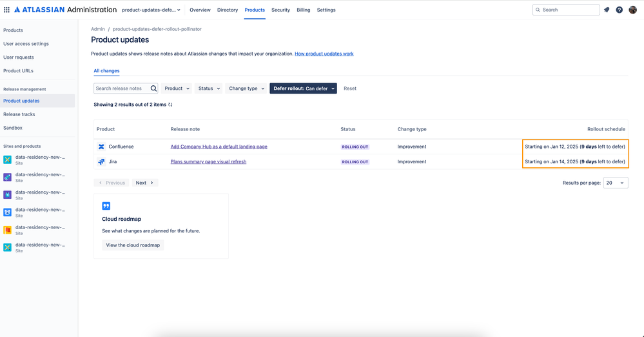The image size is (644, 337).
Task: Open the fifth data-residency site icon
Action: tap(7, 230)
